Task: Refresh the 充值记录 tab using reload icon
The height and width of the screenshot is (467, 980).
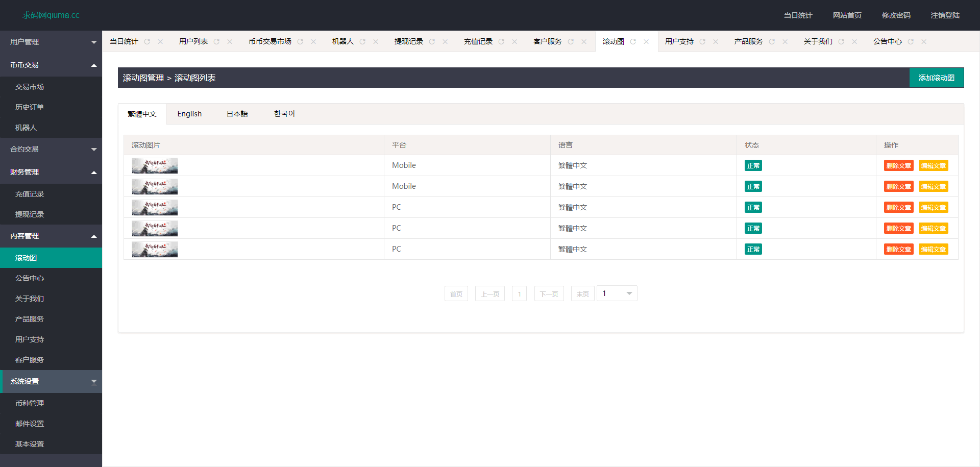Action: pos(501,42)
